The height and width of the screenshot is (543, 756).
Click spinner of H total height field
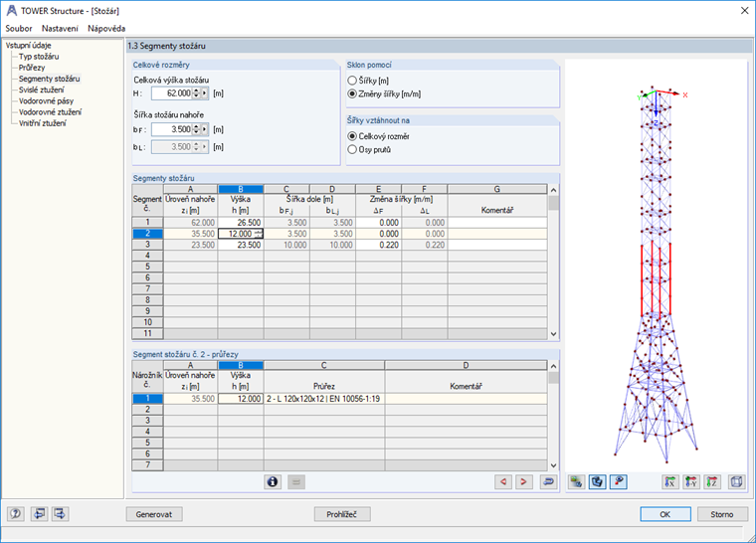(196, 93)
